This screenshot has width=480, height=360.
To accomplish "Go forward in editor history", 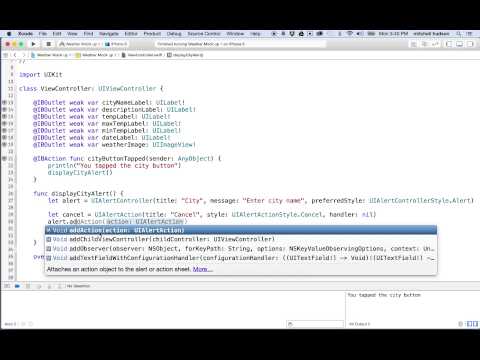I will pos(24,55).
